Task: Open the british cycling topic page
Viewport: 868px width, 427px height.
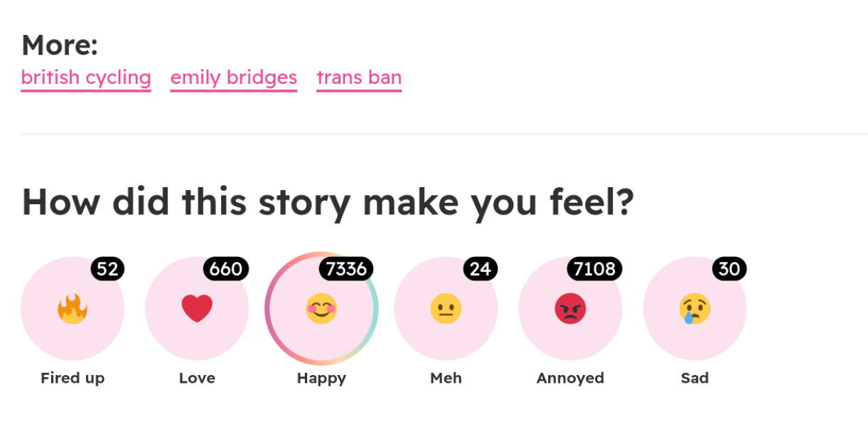Action: pyautogui.click(x=85, y=78)
